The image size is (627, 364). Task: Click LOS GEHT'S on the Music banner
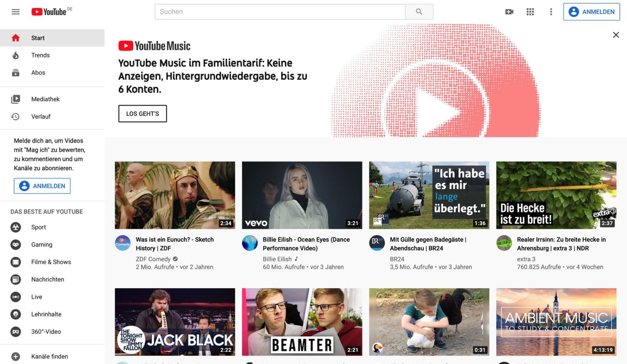pos(142,113)
